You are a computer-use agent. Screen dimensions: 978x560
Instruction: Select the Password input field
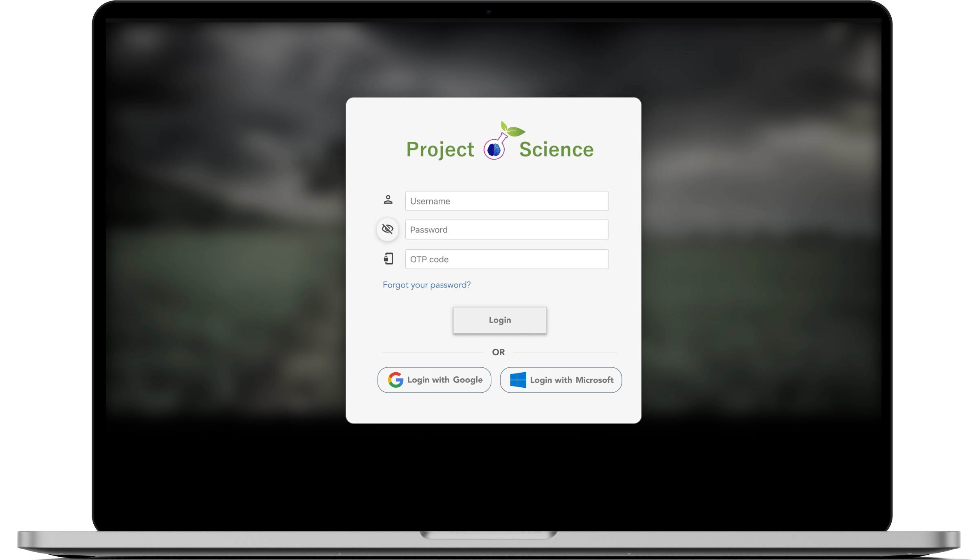tap(505, 230)
